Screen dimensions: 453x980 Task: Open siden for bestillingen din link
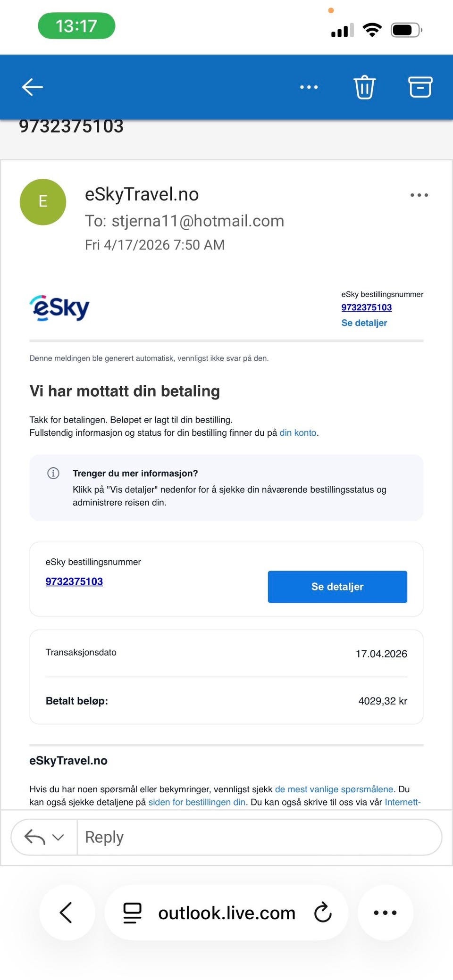[x=197, y=802]
